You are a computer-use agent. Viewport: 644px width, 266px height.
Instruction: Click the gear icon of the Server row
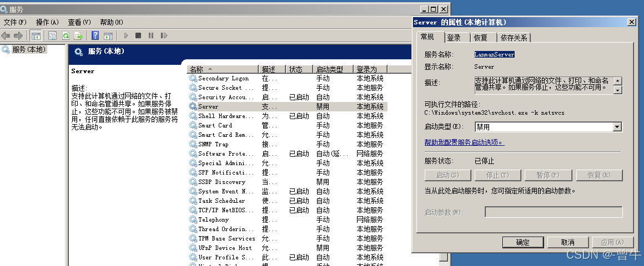(193, 106)
